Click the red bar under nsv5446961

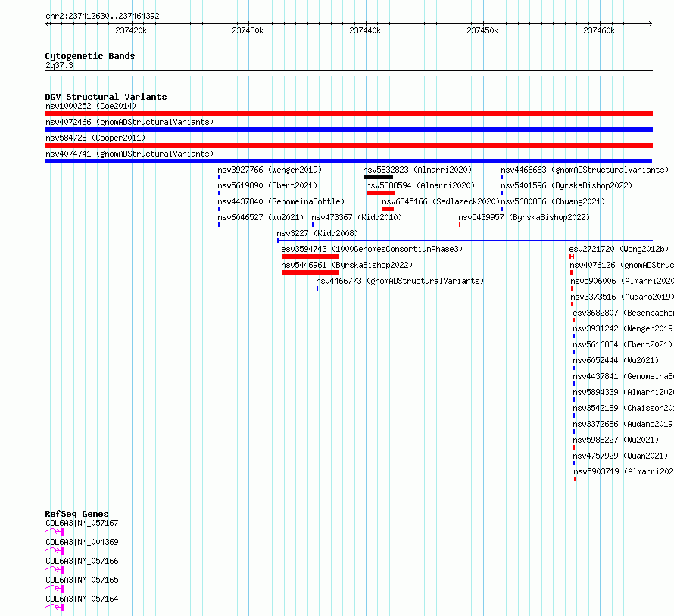pos(310,272)
